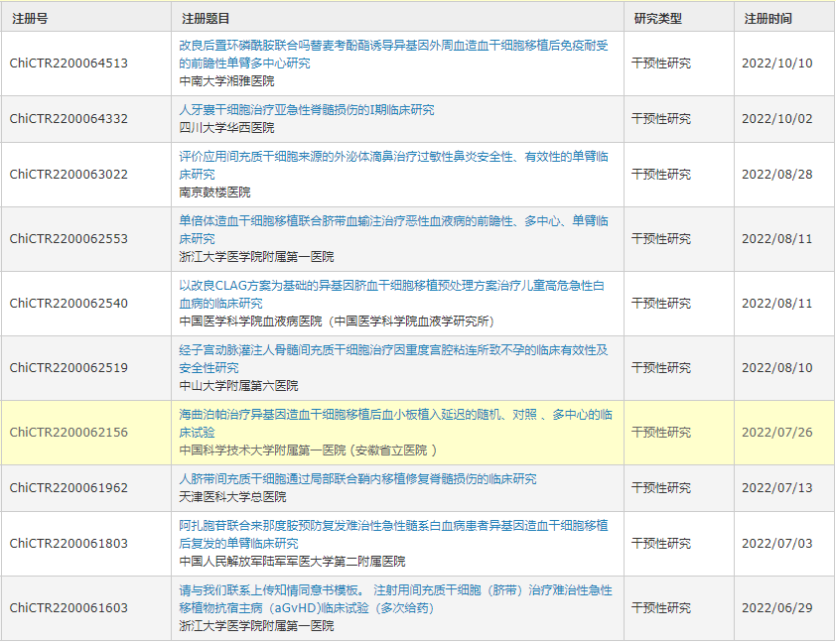Image resolution: width=836 pixels, height=644 pixels.
Task: Open trial ChiCTR2200064513 registration number
Action: click(x=68, y=63)
